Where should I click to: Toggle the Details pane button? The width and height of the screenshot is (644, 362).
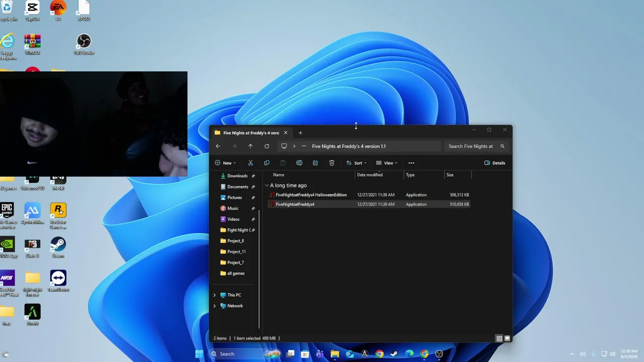[x=495, y=163]
